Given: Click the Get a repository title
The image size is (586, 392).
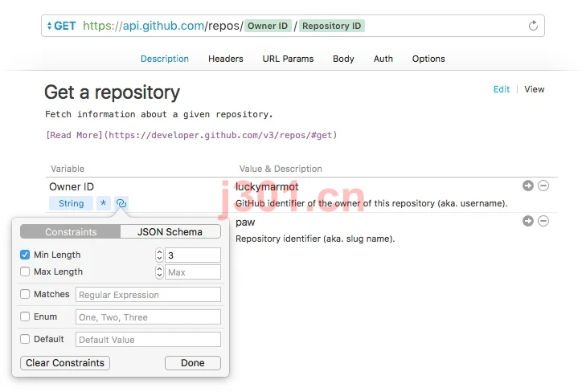Looking at the screenshot, I should [x=112, y=92].
